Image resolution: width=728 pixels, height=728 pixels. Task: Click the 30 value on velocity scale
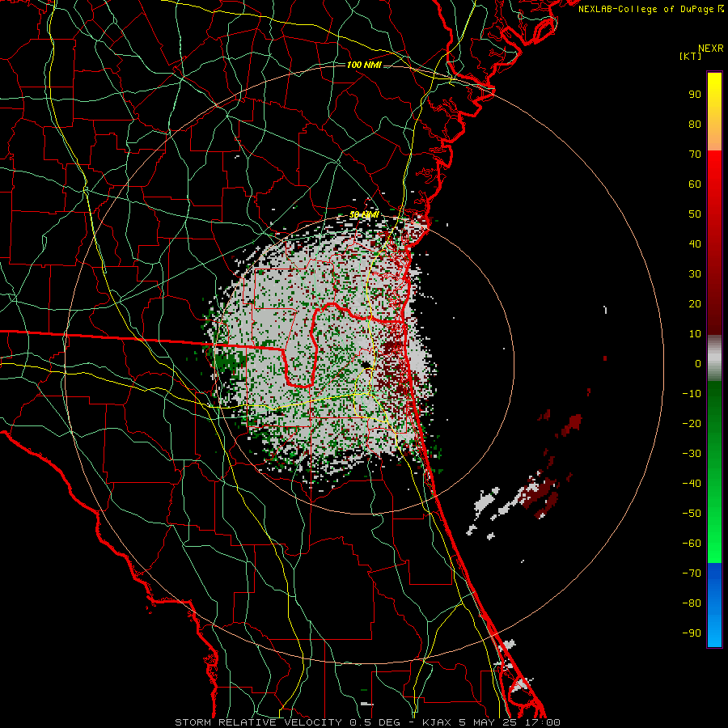pyautogui.click(x=695, y=274)
